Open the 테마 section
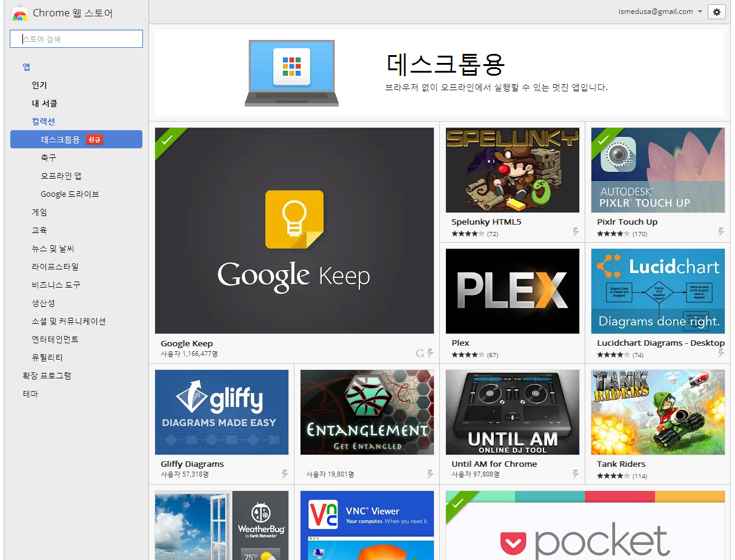 coord(30,394)
